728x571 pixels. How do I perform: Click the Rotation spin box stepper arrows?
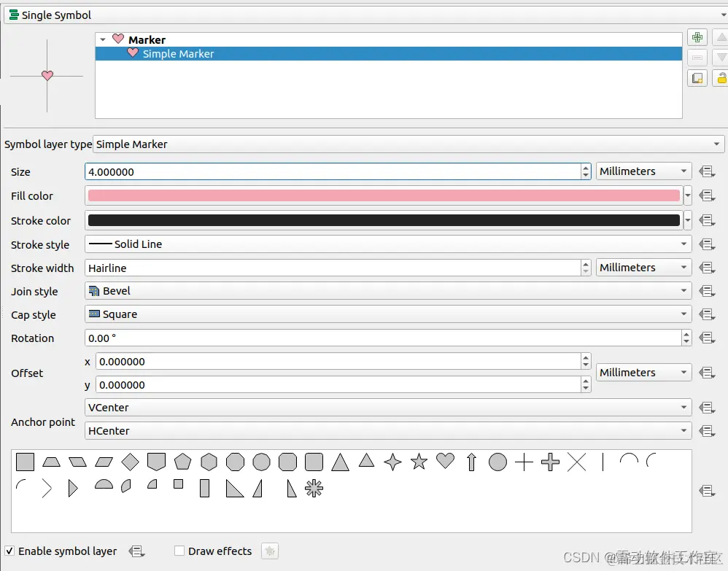[x=686, y=338]
